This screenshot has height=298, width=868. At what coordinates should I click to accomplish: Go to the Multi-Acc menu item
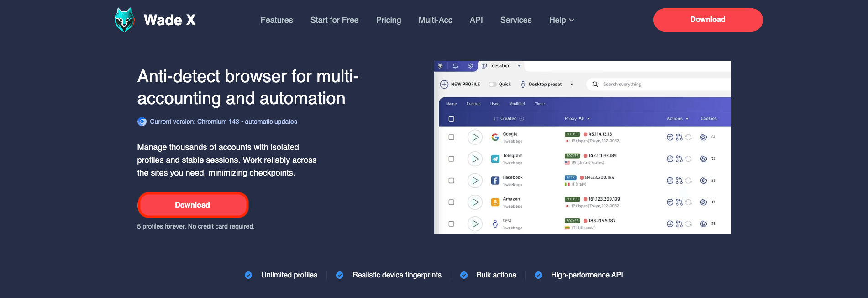pos(435,20)
